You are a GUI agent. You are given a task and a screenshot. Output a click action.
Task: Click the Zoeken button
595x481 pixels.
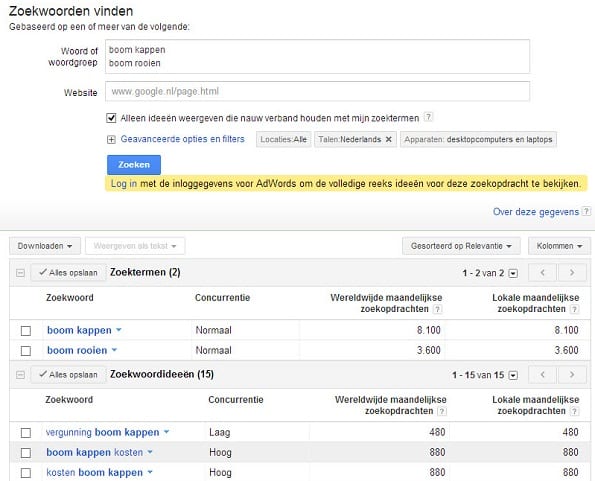tap(134, 165)
